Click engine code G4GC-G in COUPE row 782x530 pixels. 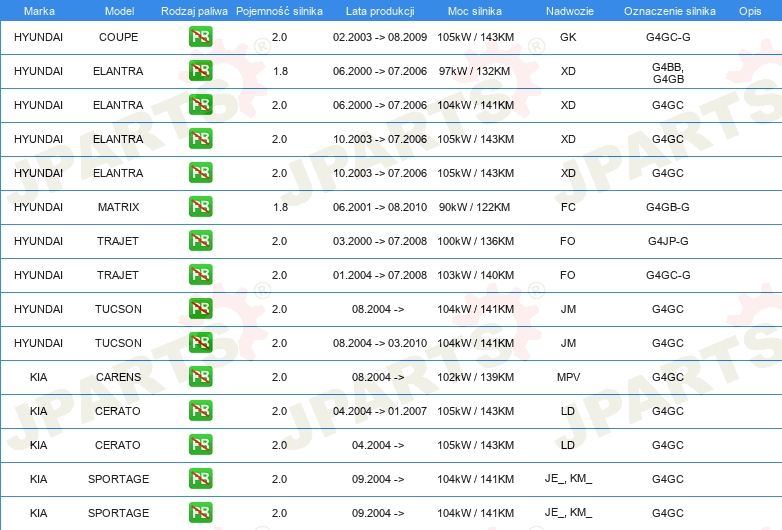point(668,37)
